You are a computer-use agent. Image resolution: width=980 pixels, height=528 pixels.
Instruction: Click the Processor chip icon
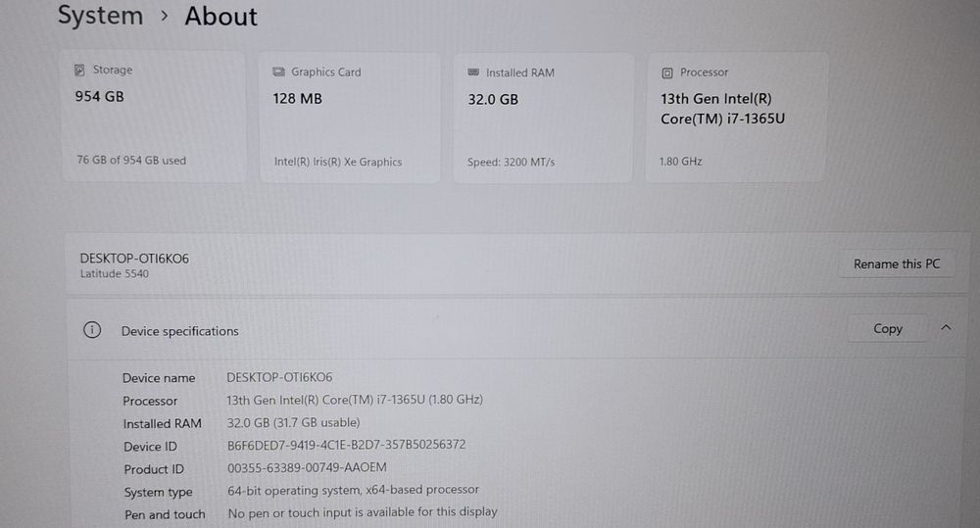[x=667, y=72]
